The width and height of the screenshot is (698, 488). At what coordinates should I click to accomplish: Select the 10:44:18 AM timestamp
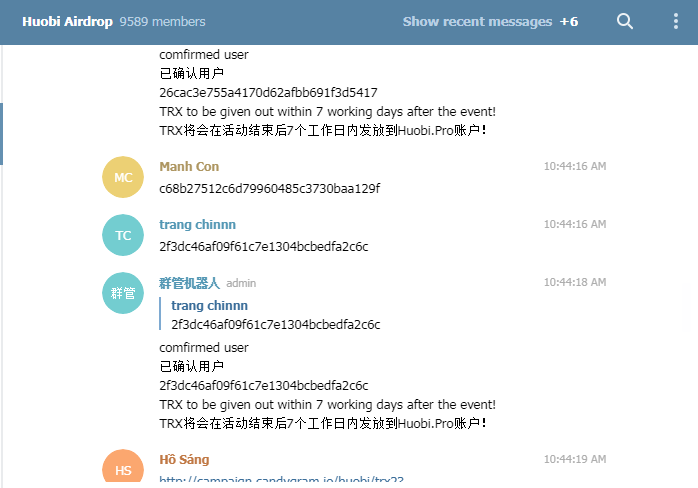click(575, 282)
